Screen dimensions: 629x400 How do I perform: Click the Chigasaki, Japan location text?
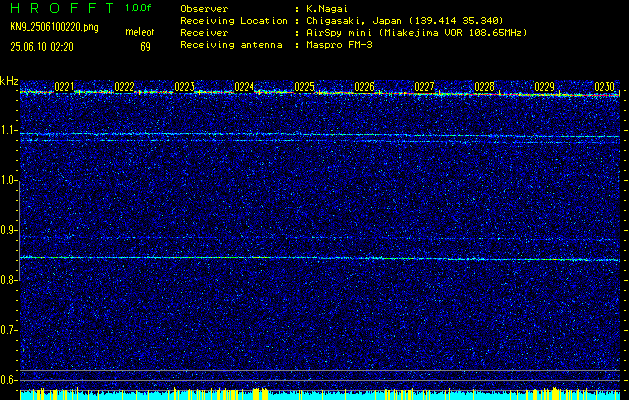pos(404,21)
